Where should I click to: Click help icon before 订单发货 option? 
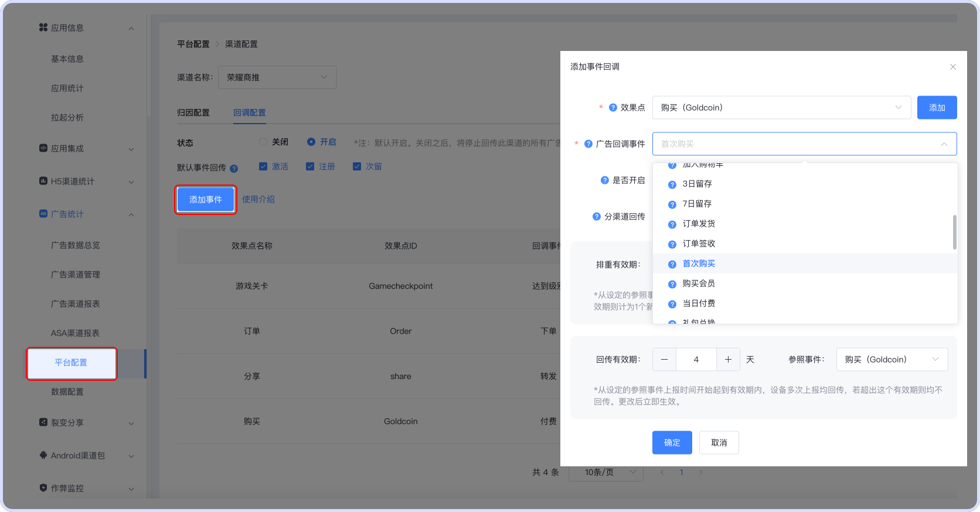coord(672,224)
